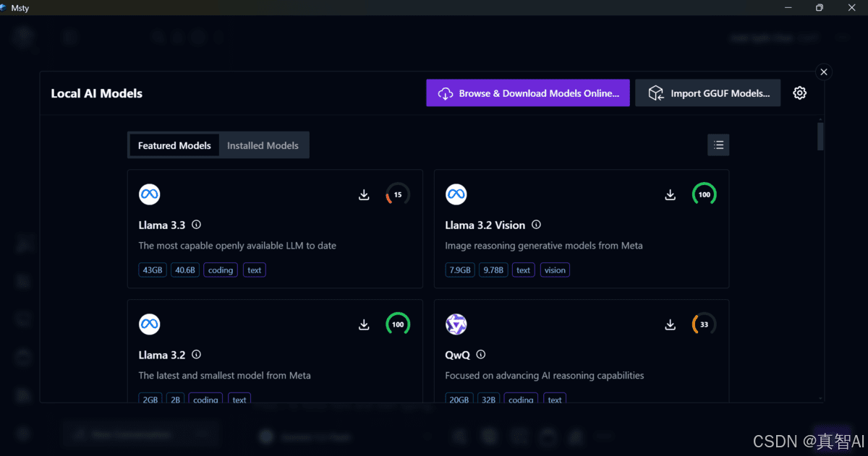Image resolution: width=868 pixels, height=456 pixels.
Task: Click the Msty app icon in title bar
Action: [x=4, y=7]
